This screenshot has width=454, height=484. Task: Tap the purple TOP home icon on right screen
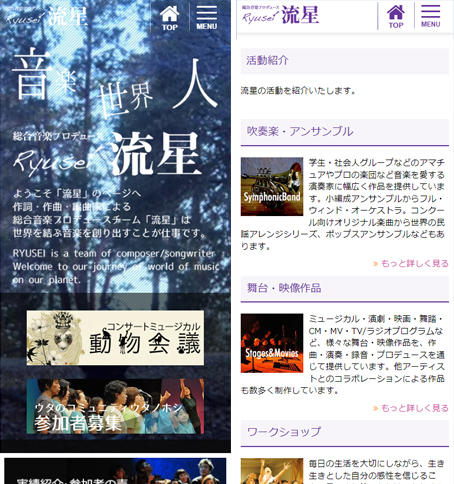[396, 17]
